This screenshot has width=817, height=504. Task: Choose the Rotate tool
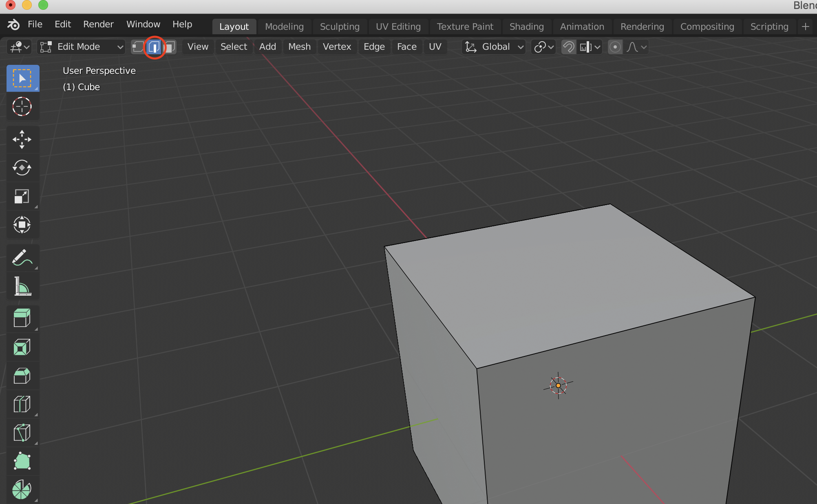pos(23,168)
